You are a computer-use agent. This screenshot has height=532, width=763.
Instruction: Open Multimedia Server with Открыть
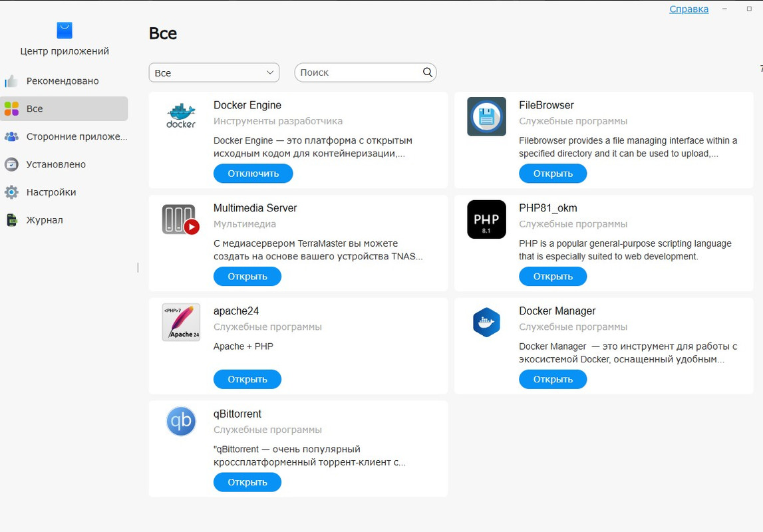coord(247,277)
